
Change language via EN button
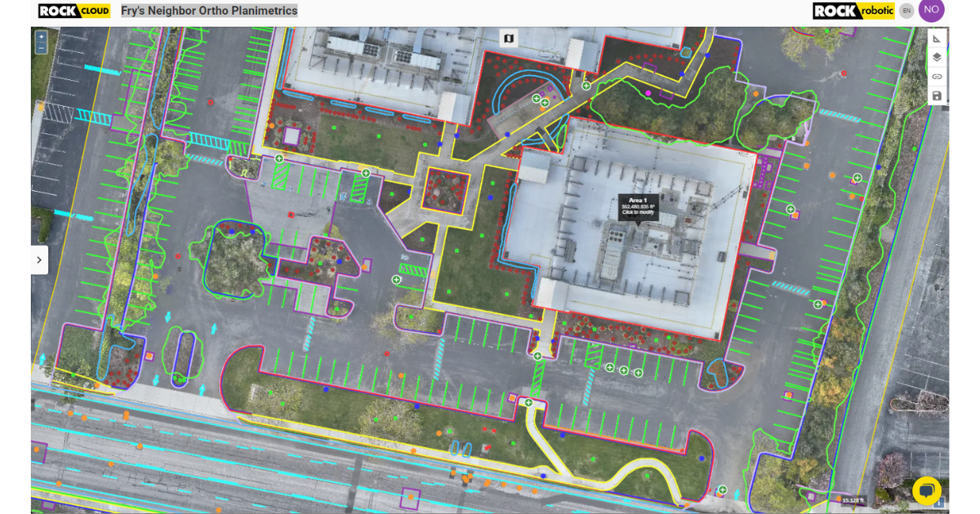point(906,11)
